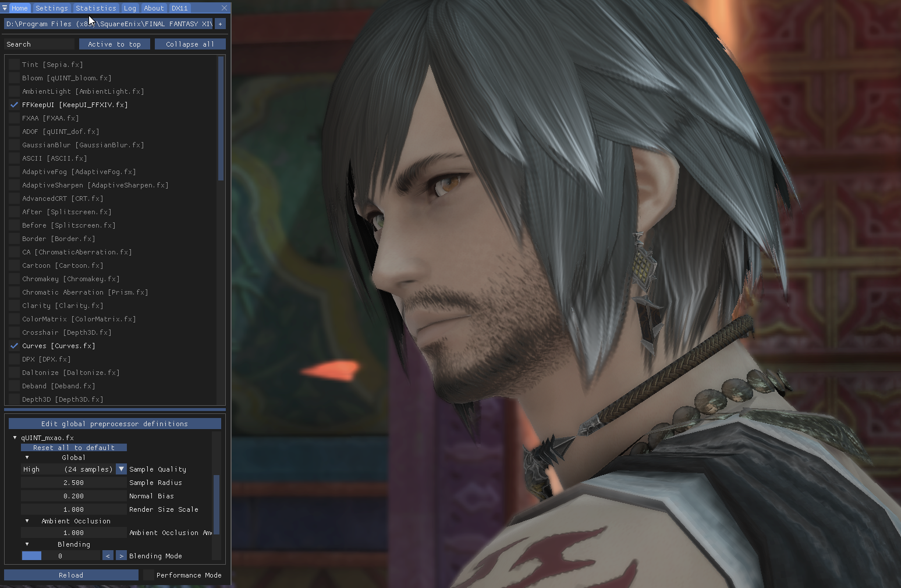This screenshot has width=901, height=588.
Task: Collapse the Blending group
Action: point(27,544)
